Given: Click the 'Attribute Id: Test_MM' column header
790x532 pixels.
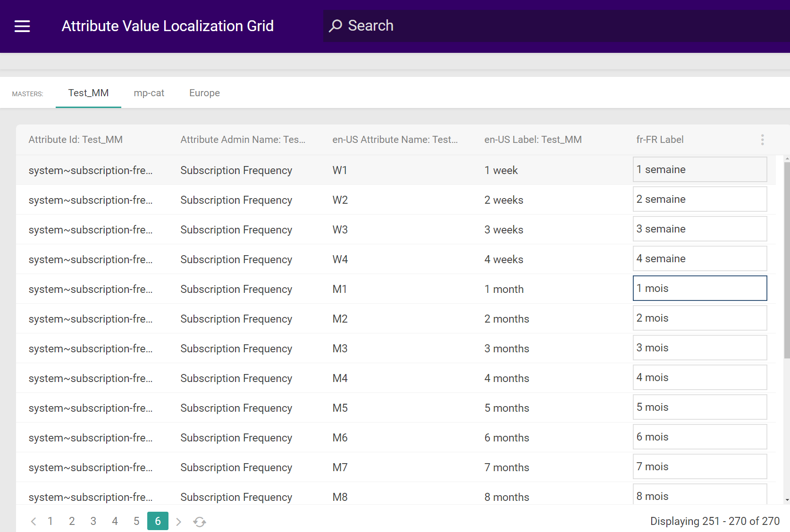Looking at the screenshot, I should click(x=76, y=140).
